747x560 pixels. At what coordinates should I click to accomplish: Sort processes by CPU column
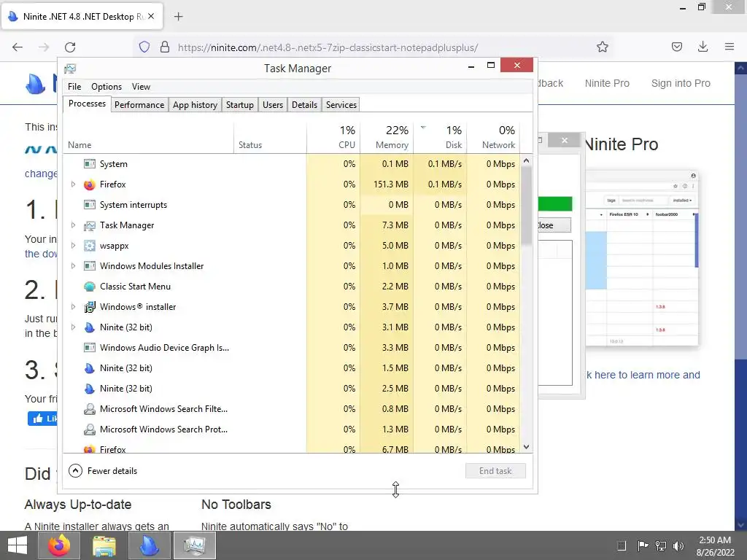click(333, 137)
